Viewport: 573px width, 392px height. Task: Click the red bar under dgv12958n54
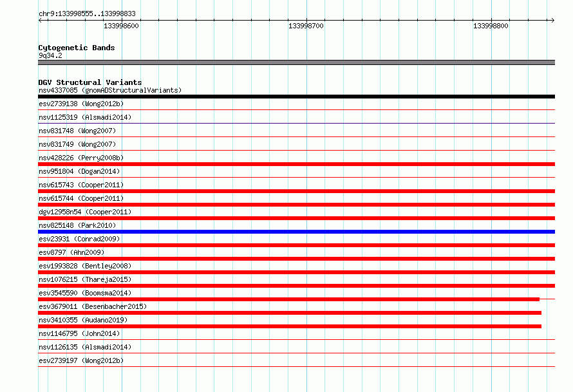296,218
